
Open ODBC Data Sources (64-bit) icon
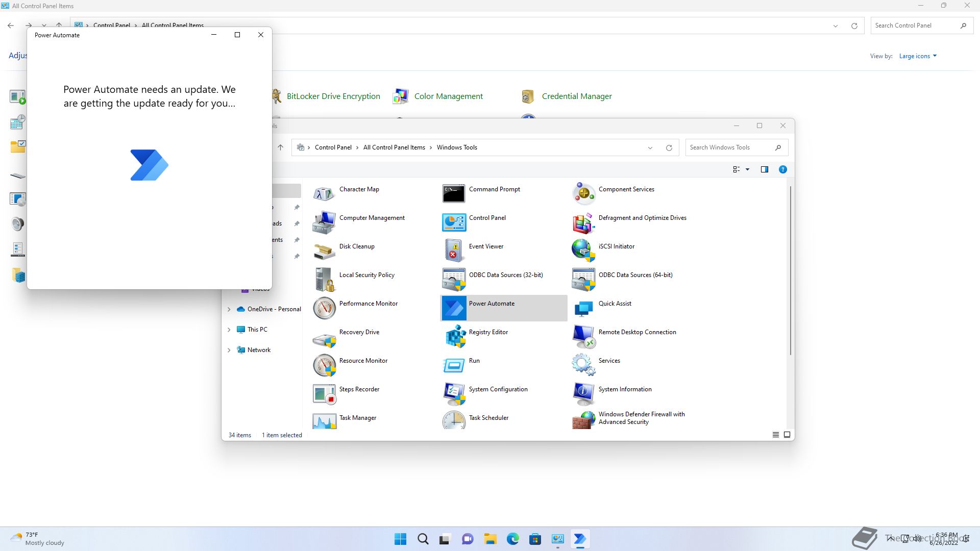[x=583, y=280]
